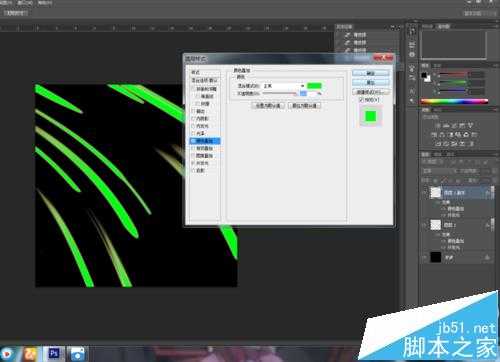
Task: Click the foreground color swatch in Color panel
Action: (x=424, y=75)
